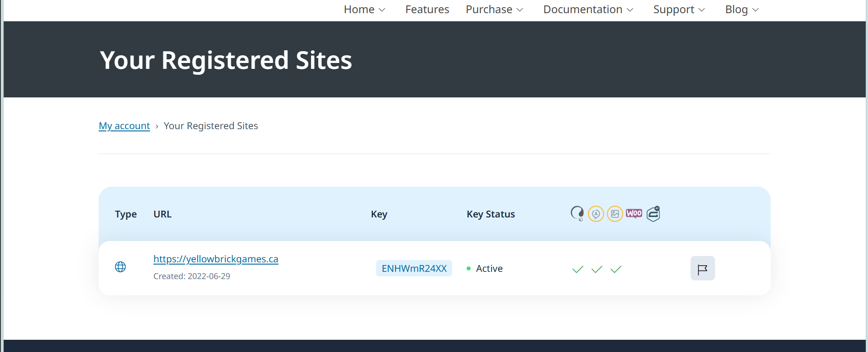The image size is (868, 352).
Task: Open the Purchase dropdown menu
Action: 494,10
